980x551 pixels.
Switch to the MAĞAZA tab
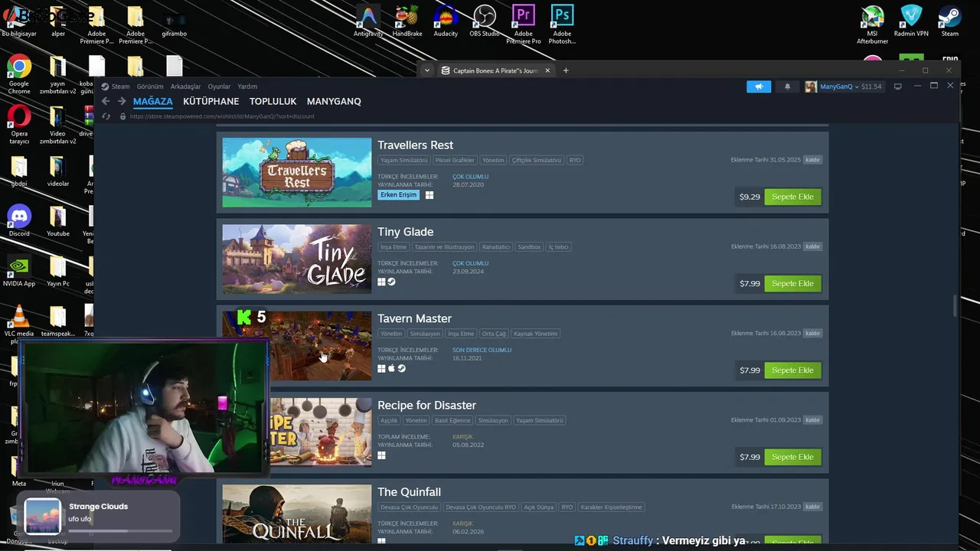(x=153, y=101)
